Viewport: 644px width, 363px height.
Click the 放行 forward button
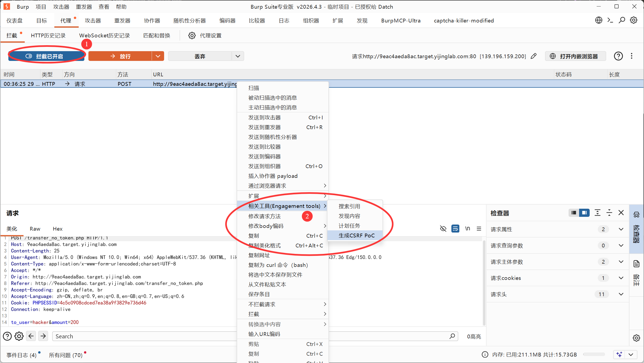[x=120, y=56]
